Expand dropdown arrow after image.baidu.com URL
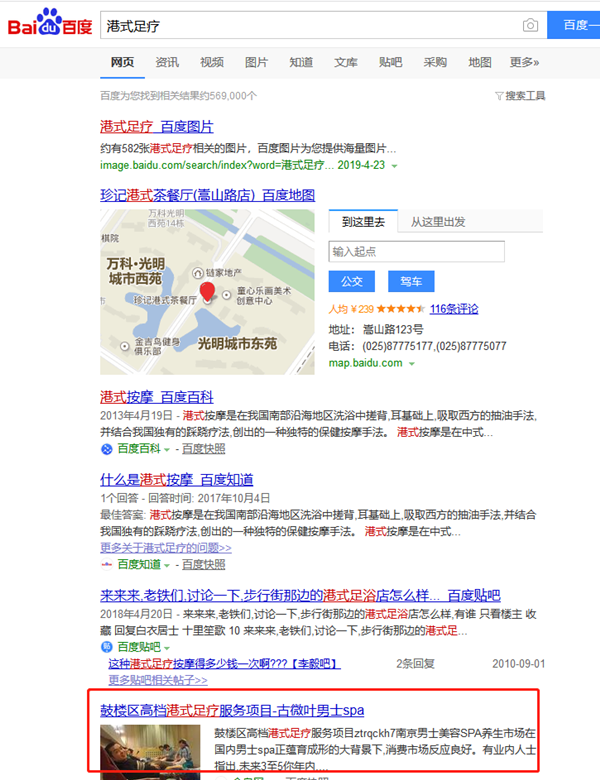The width and height of the screenshot is (600, 780). [395, 166]
